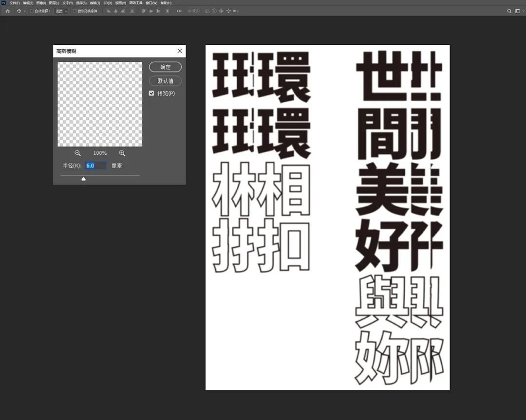The width and height of the screenshot is (526, 420).
Task: Open the three-dots more options icon
Action: click(x=179, y=11)
